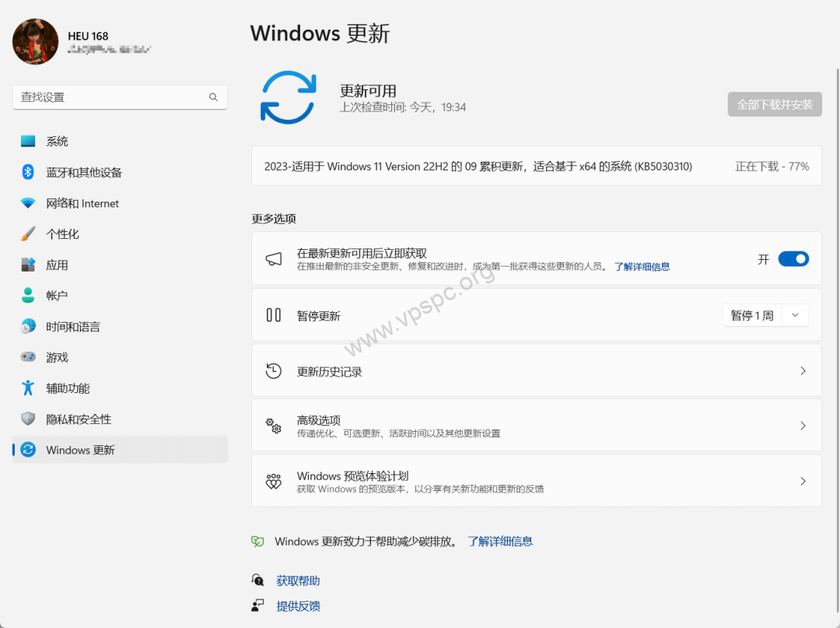Click 上次检查时间 today 19:34 text
Screen dimensions: 840x628
pos(403,107)
